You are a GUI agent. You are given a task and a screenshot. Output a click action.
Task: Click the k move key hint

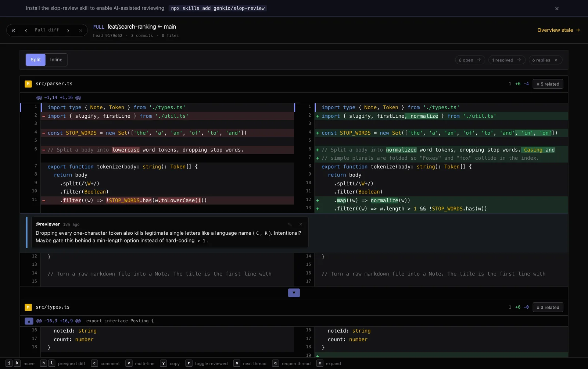coord(17,363)
